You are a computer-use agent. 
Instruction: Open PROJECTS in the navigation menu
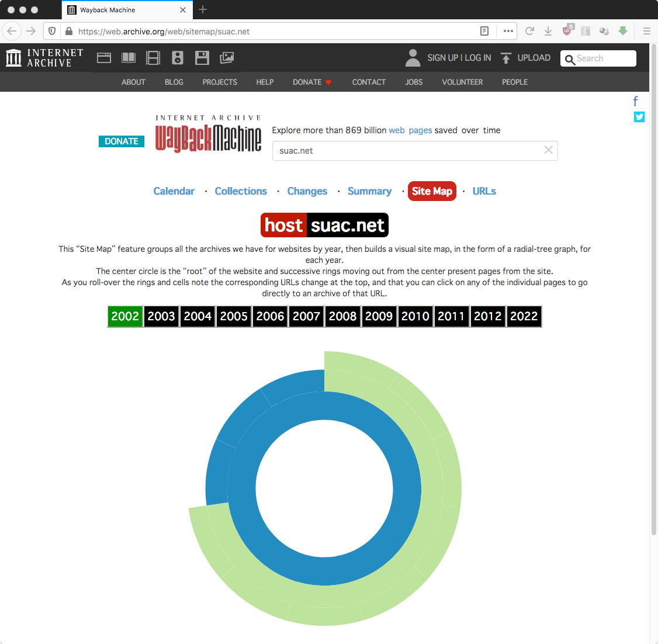pyautogui.click(x=220, y=82)
